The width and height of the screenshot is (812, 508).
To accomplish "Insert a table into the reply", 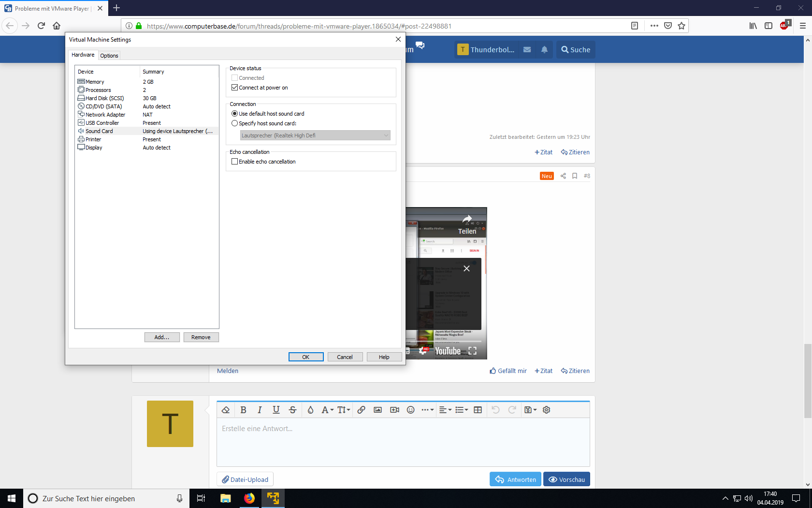I will (478, 410).
